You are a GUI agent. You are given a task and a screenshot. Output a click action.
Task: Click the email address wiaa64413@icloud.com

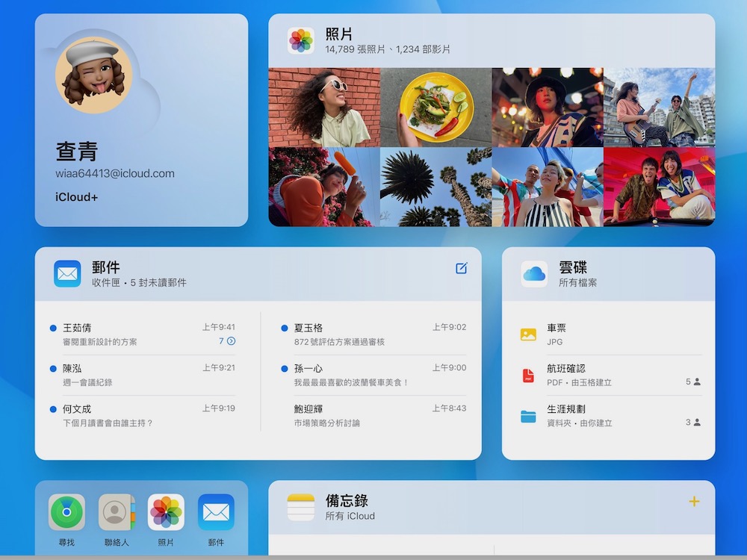pos(115,173)
